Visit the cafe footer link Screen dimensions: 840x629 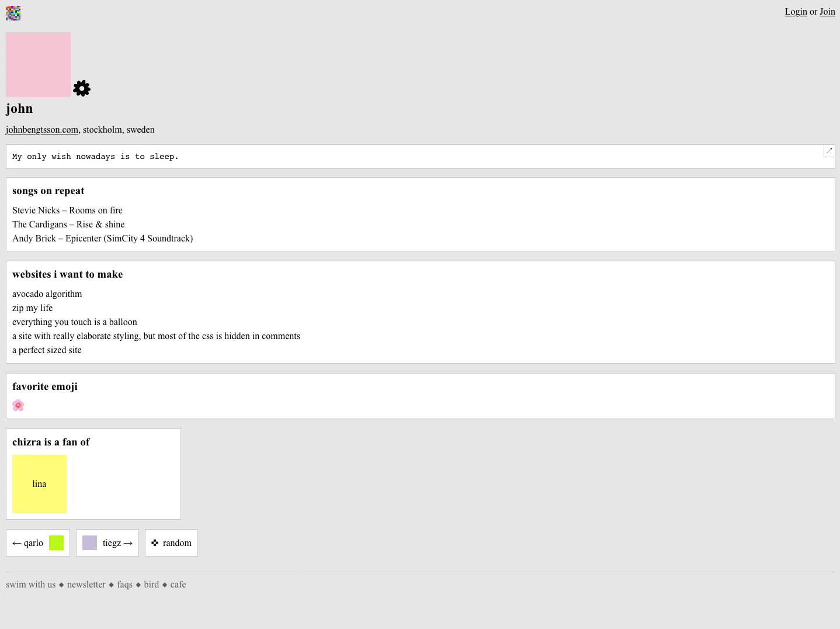[x=178, y=585]
